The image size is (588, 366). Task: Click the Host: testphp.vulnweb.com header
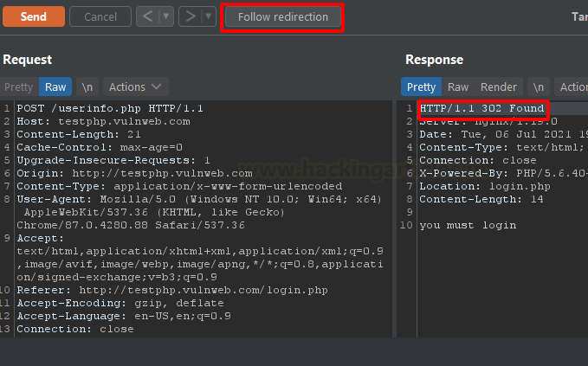tap(103, 121)
